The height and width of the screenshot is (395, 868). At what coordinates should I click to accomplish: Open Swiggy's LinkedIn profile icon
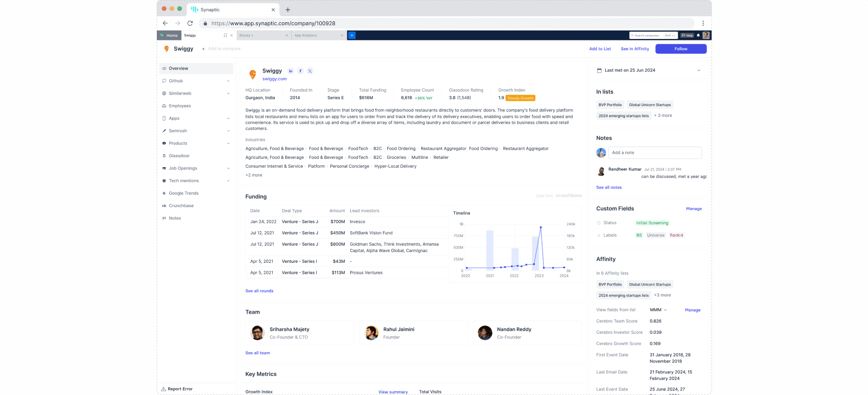tap(290, 71)
